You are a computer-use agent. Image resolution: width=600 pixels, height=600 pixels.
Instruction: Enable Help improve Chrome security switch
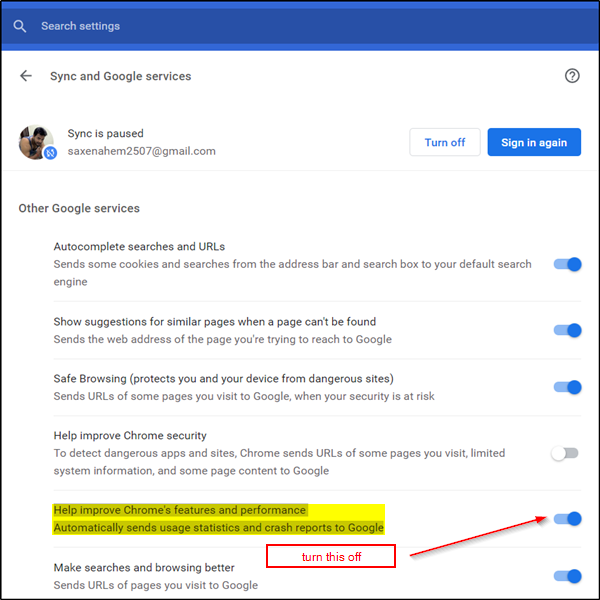point(564,453)
